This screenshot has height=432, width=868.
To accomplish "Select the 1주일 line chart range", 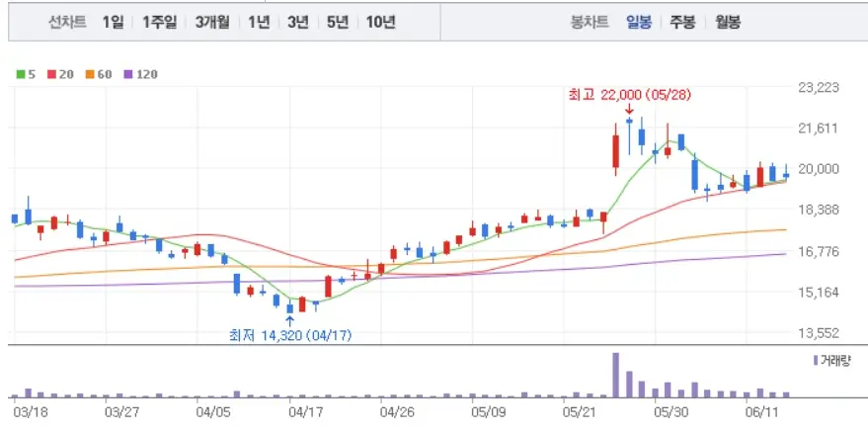I will 159,22.
